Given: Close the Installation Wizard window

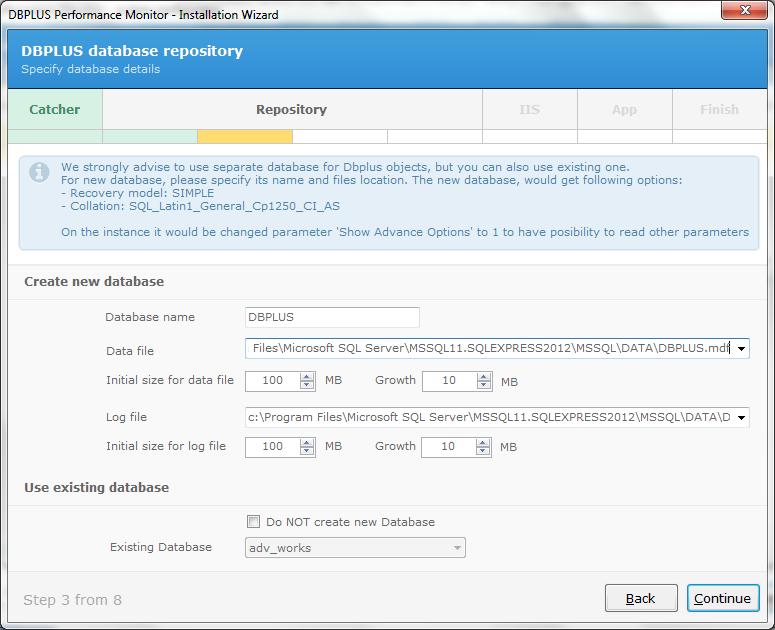Looking at the screenshot, I should (x=744, y=10).
